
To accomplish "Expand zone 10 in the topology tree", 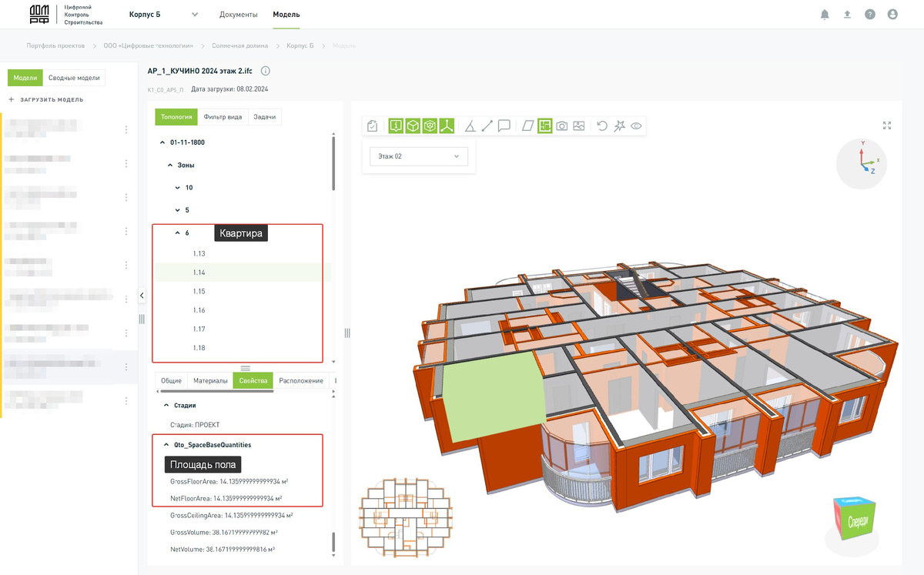I will (178, 188).
